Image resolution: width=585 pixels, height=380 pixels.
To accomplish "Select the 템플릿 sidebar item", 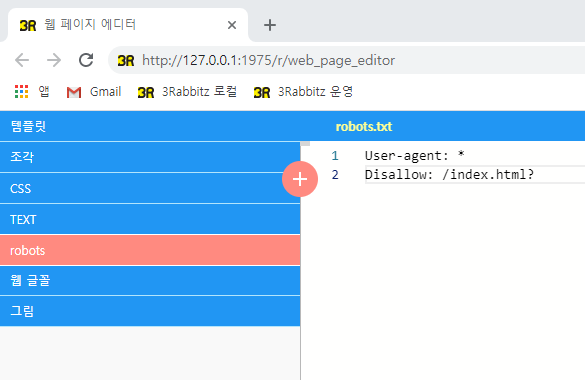I will point(150,126).
